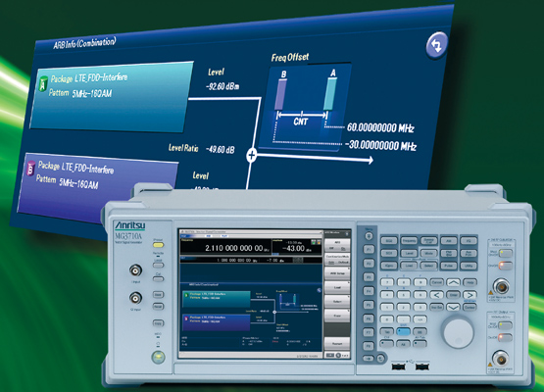
Task: Toggle red On/Off in 2nd RF Output section
Action: point(506,267)
